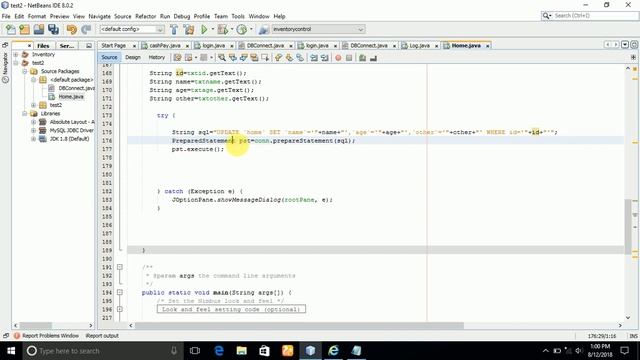Click the Find Selection magnifier editor icon

[222, 58]
